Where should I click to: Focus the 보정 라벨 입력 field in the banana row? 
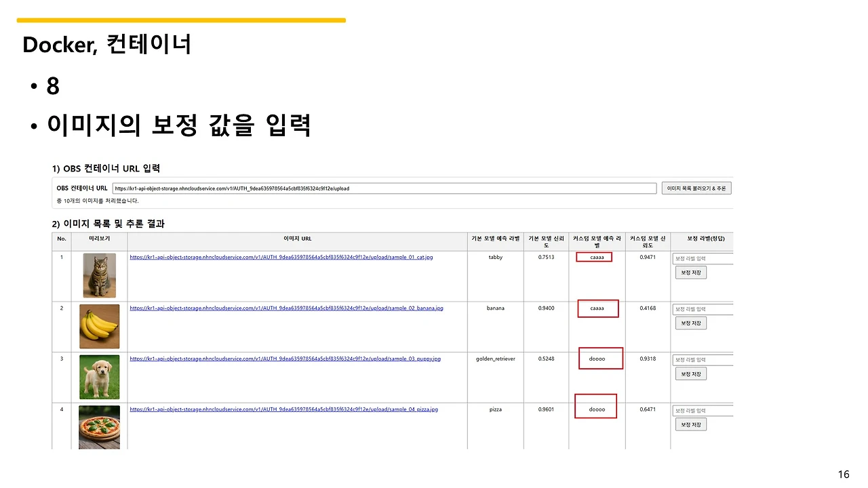(x=703, y=310)
